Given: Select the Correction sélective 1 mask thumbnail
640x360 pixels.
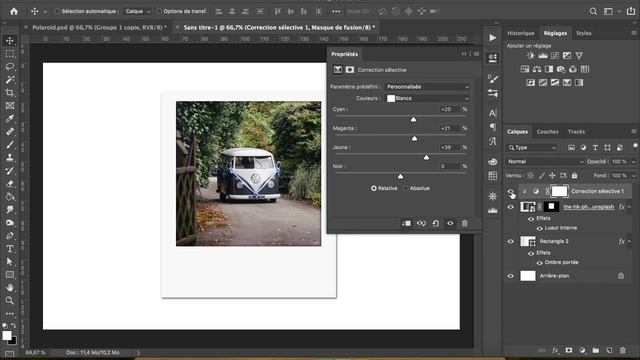Looking at the screenshot, I should [559, 191].
